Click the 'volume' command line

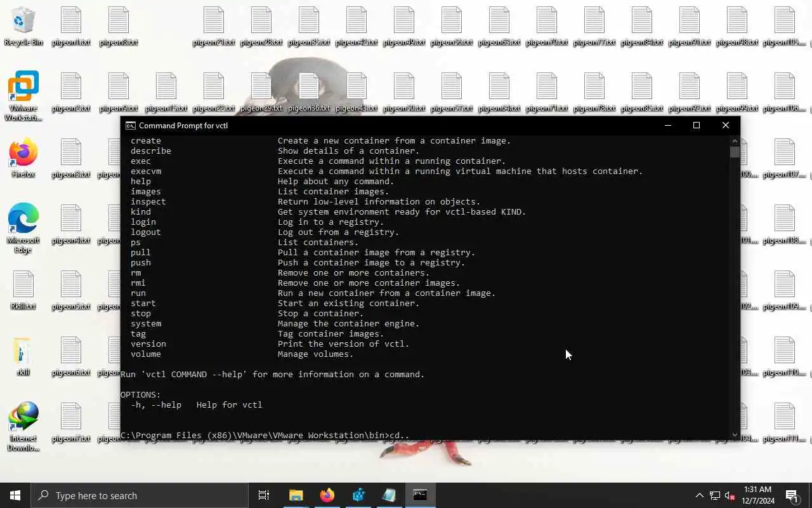(x=242, y=354)
